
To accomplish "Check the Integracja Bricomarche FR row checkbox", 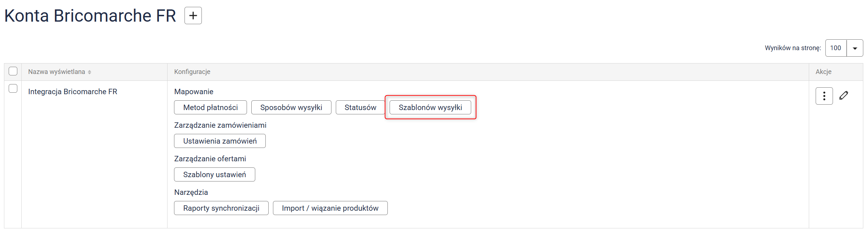I will [13, 88].
